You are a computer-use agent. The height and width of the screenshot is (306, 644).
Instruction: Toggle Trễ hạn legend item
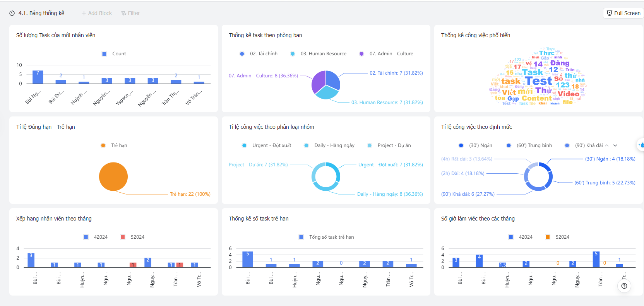[114, 145]
